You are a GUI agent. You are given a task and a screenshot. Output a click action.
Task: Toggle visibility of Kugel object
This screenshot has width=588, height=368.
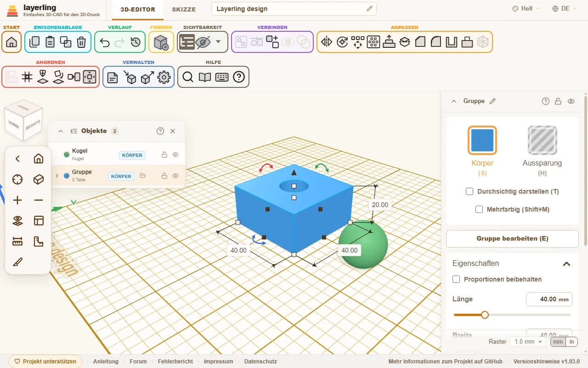[175, 155]
